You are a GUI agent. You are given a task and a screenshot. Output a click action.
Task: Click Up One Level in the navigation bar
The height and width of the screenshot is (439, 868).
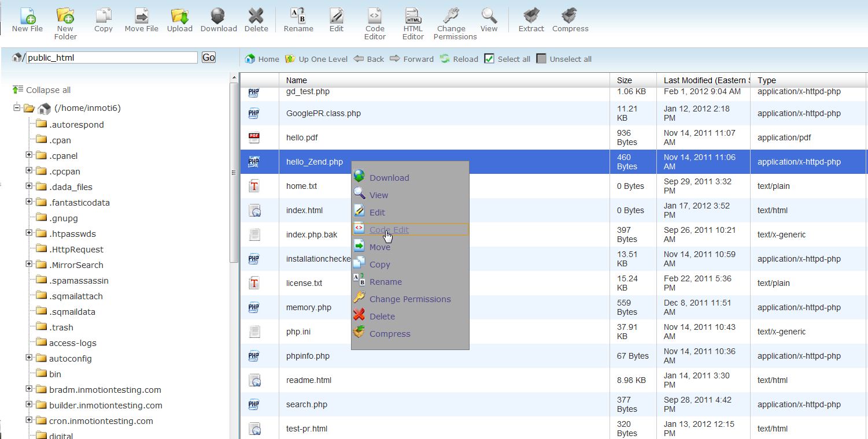click(x=320, y=58)
